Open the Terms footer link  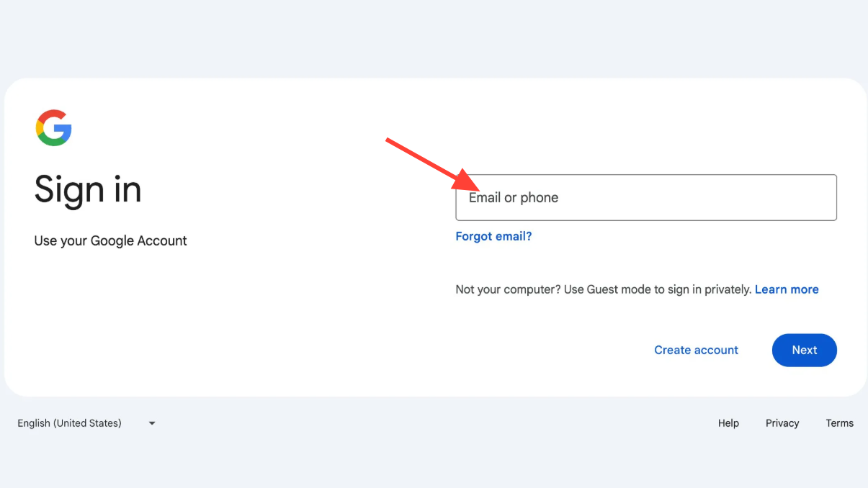coord(839,423)
